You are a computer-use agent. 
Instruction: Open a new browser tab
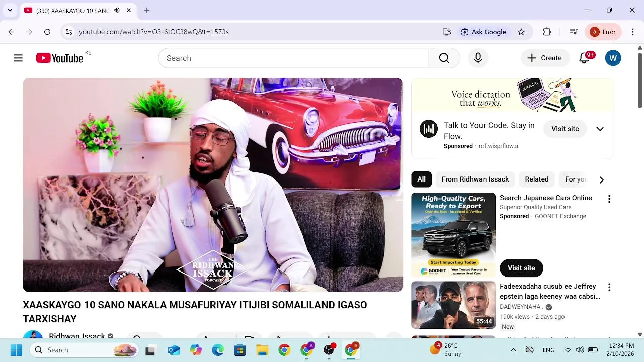(x=147, y=10)
